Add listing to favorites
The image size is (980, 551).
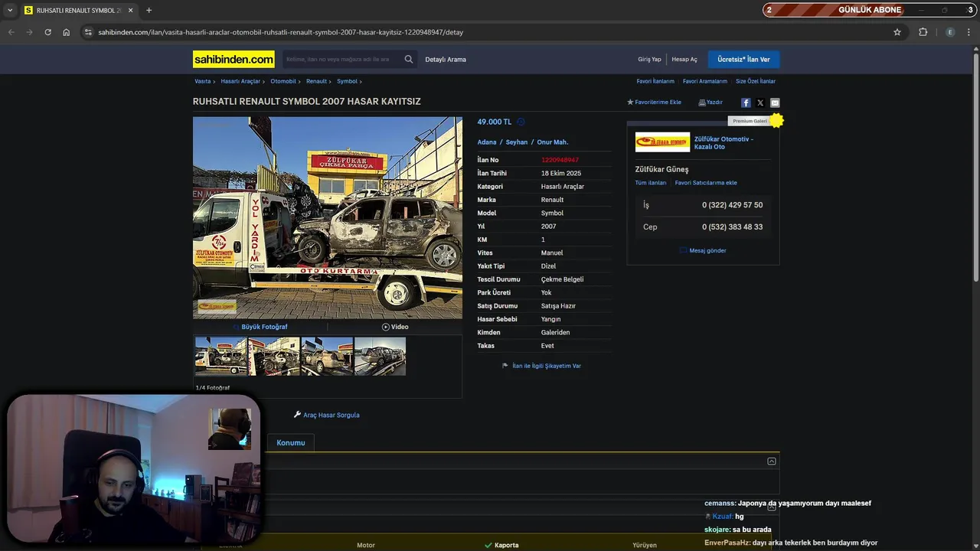pyautogui.click(x=654, y=102)
